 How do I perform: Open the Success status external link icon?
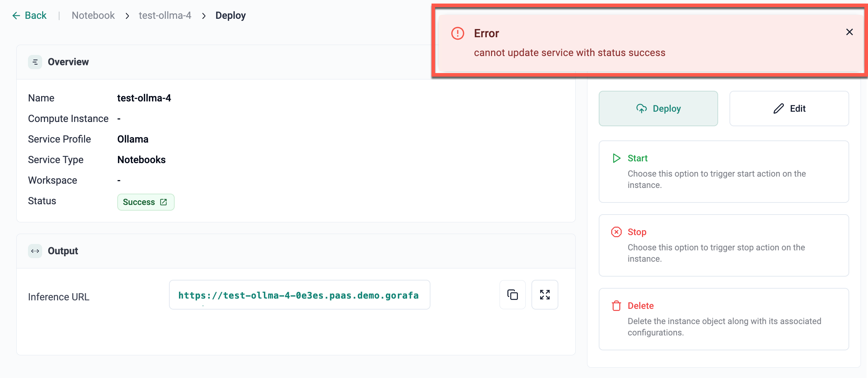(163, 202)
